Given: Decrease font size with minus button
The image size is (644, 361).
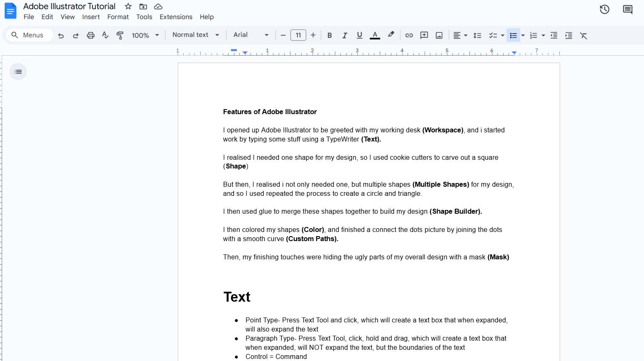Looking at the screenshot, I should 283,36.
